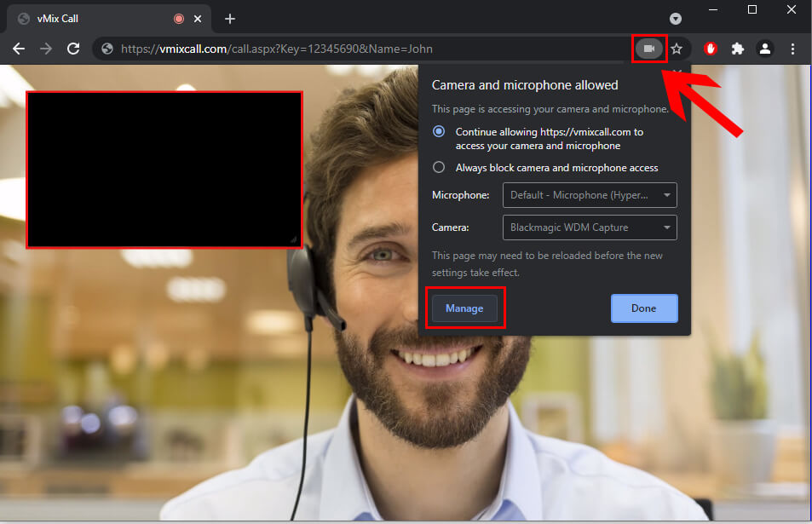Screen dimensions: 812x524
Task: Open the tab search dropdown arrow
Action: tap(676, 19)
